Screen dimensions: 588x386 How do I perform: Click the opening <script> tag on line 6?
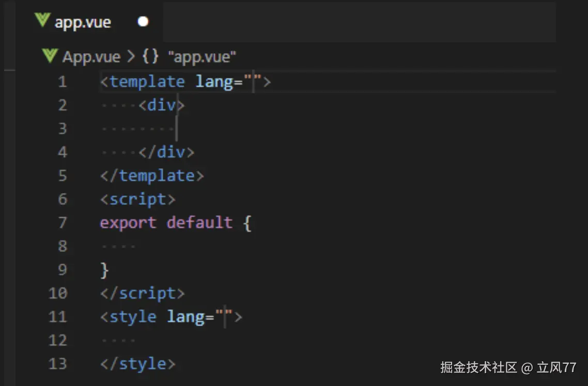[138, 200]
